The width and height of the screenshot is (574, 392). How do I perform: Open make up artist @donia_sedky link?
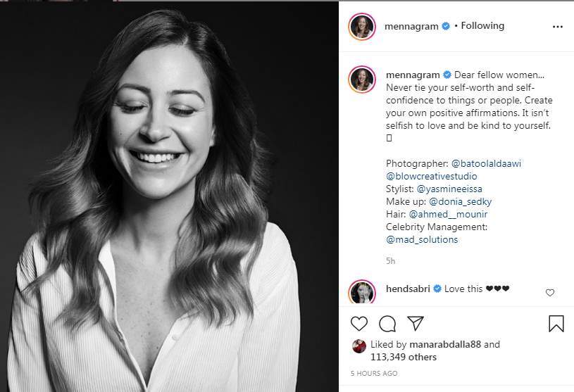(459, 201)
